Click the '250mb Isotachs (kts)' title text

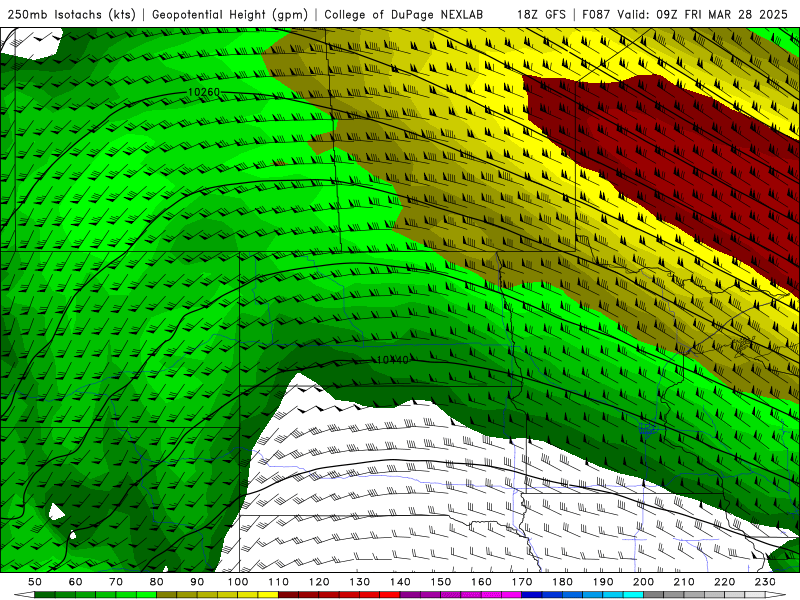[71, 14]
